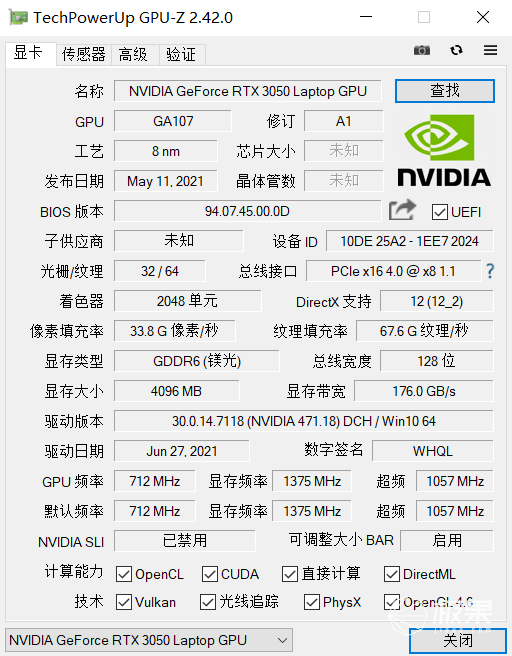
Task: Click memory bandwidth 176.0 GB/s
Action: click(424, 391)
